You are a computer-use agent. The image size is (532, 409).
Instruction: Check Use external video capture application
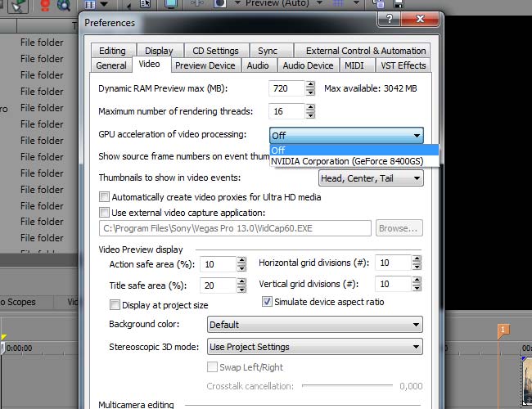coord(104,213)
